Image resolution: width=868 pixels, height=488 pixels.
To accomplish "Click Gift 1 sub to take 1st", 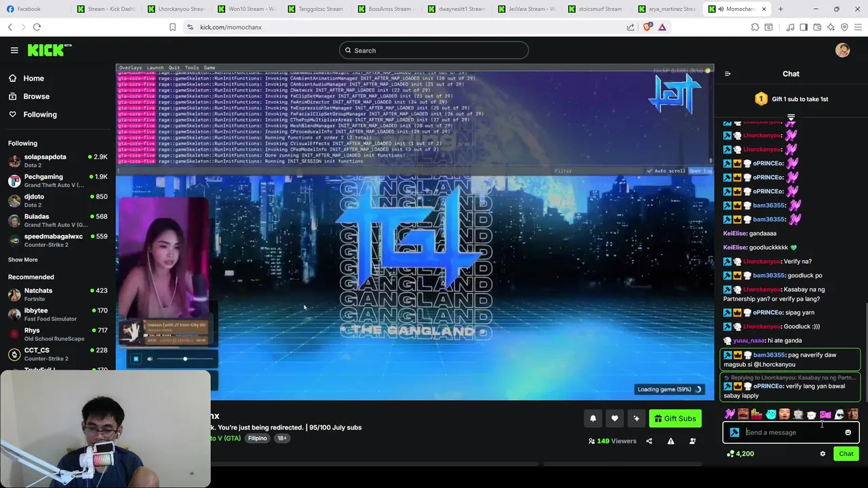I will [x=791, y=99].
